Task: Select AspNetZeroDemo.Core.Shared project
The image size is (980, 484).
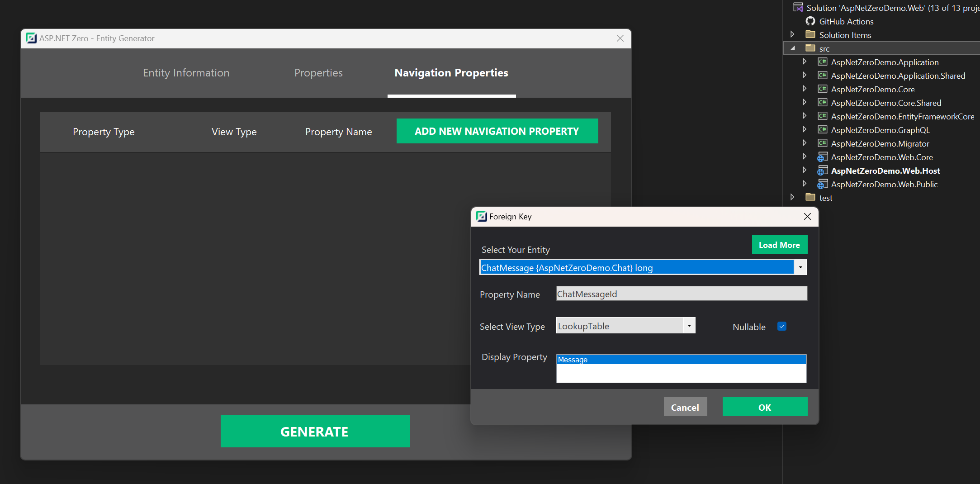Action: 886,103
